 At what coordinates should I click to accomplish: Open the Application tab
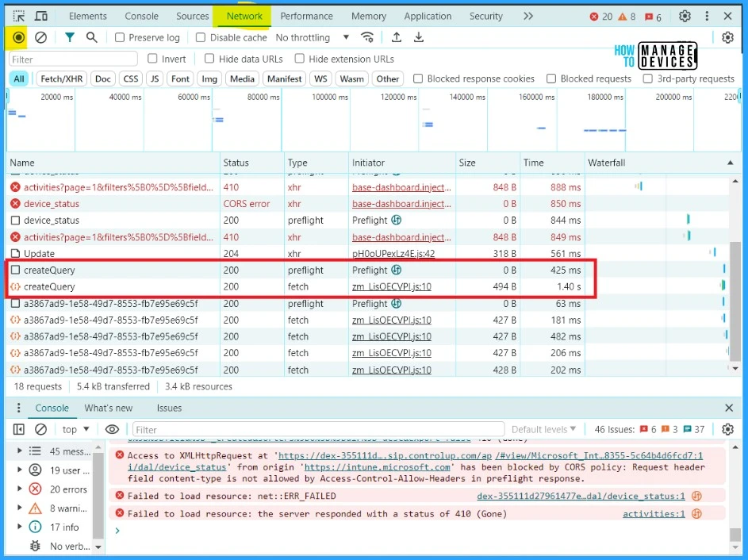(x=428, y=16)
